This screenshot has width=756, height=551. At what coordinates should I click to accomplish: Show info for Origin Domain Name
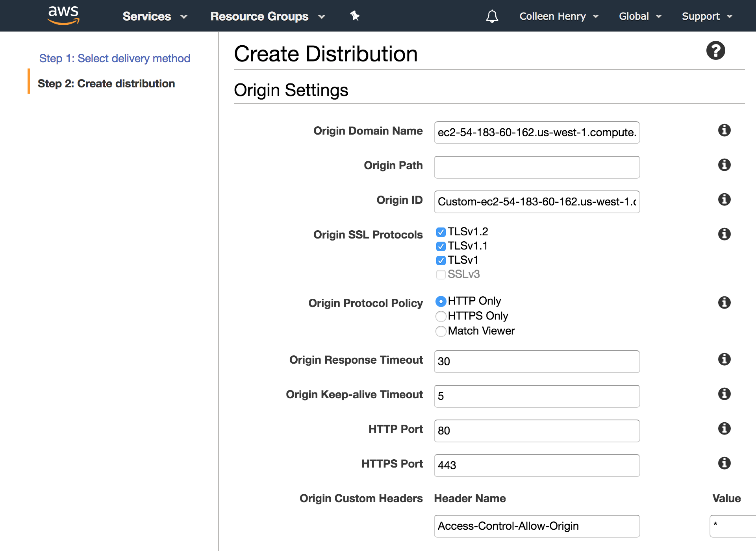click(x=724, y=130)
